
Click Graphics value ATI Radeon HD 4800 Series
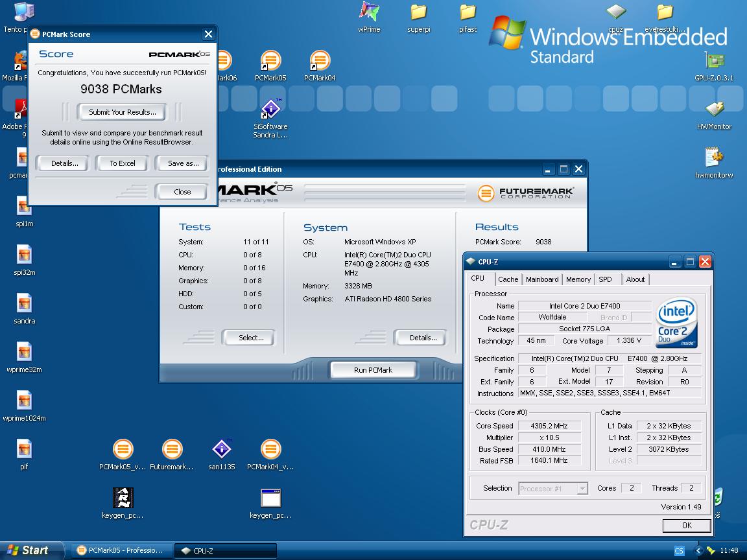coord(388,299)
